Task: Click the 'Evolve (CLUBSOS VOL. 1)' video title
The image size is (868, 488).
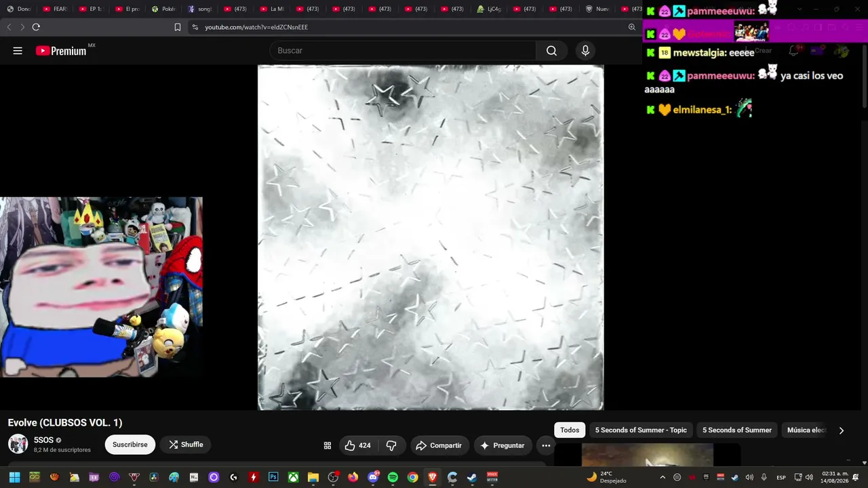Action: click(65, 422)
